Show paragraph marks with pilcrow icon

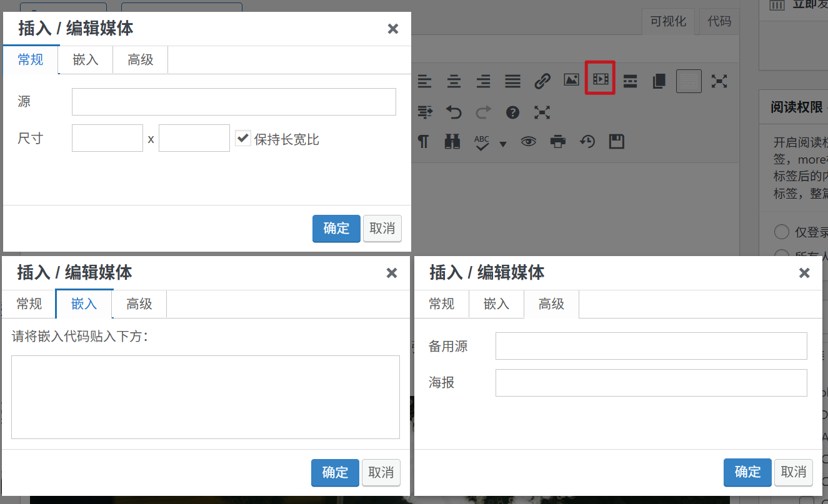point(424,142)
